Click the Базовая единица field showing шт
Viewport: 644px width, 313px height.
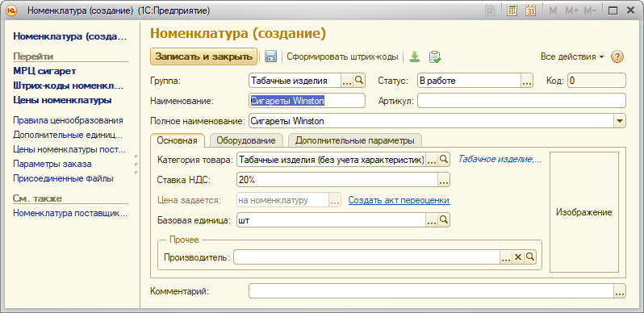point(331,220)
